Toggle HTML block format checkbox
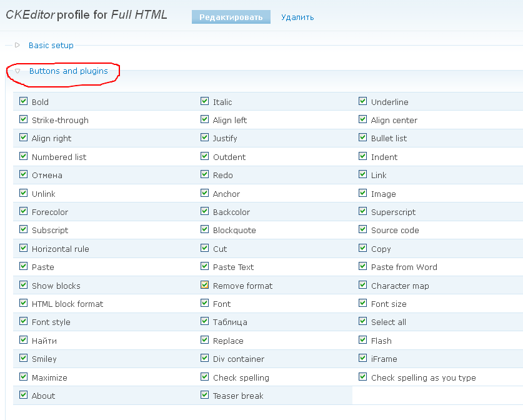Viewport: 523px width, 420px height. [23, 303]
